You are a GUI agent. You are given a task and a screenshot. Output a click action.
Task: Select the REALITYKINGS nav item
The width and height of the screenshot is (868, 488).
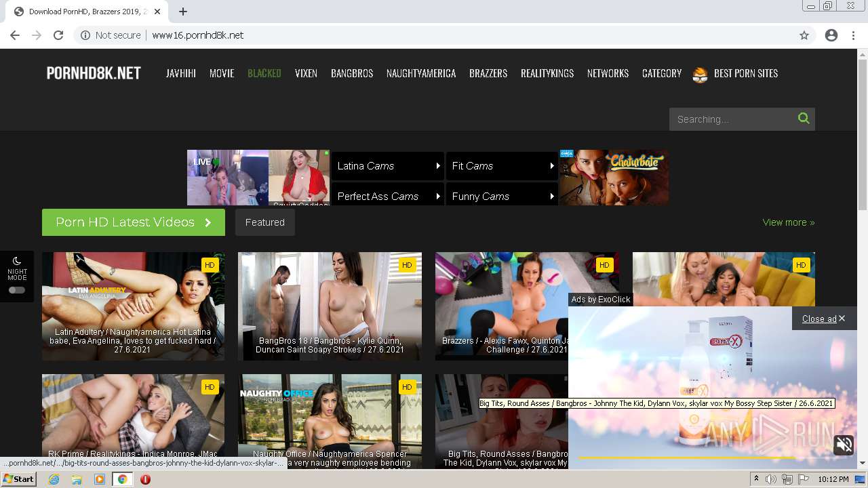[x=547, y=73]
